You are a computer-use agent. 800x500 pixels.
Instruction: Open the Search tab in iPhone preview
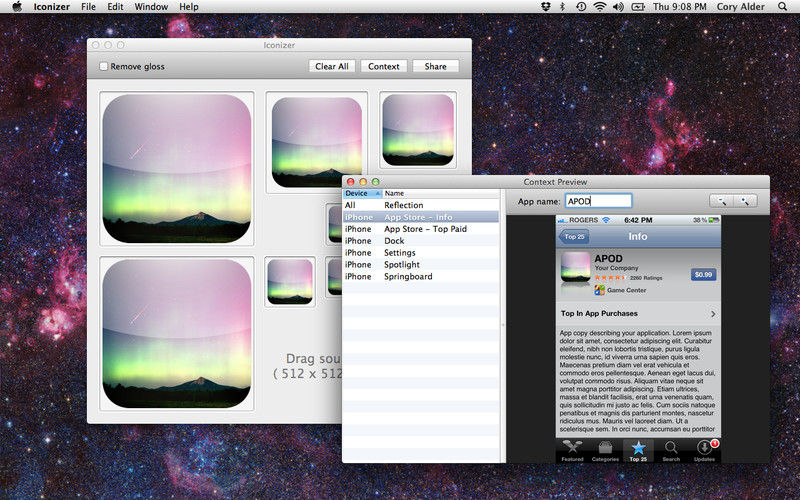tap(671, 451)
